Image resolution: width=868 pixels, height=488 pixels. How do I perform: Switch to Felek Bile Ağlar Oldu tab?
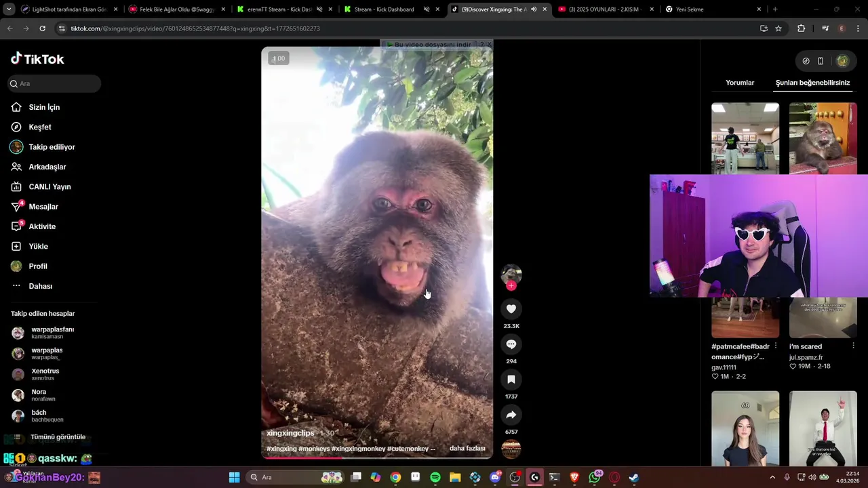pos(177,9)
